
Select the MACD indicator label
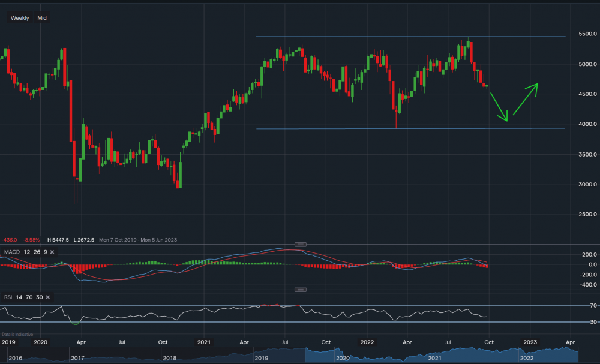(x=12, y=252)
